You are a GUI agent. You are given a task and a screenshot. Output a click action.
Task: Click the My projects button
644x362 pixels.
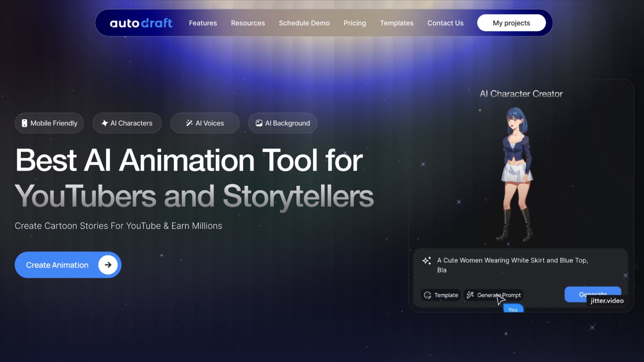click(511, 23)
